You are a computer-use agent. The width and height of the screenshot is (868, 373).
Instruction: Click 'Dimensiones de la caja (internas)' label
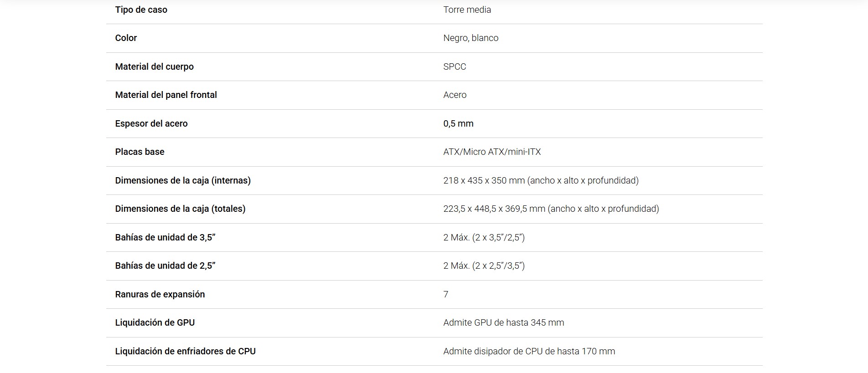pos(183,180)
